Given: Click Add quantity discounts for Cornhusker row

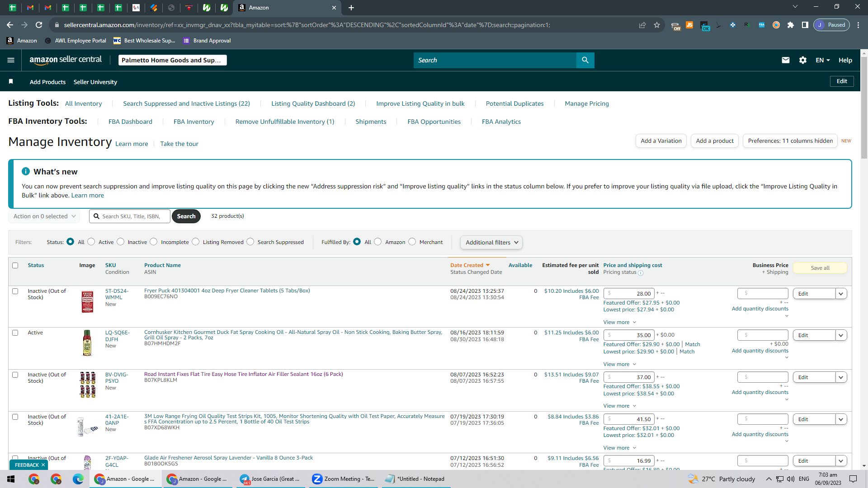Looking at the screenshot, I should [760, 351].
